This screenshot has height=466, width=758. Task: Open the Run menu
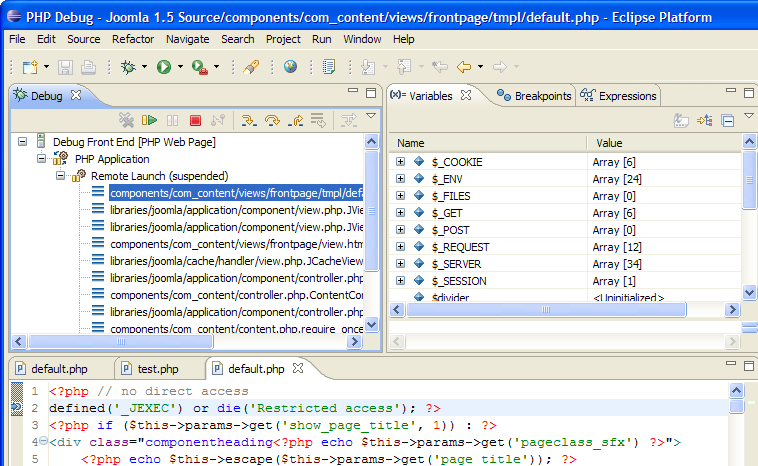pyautogui.click(x=321, y=39)
